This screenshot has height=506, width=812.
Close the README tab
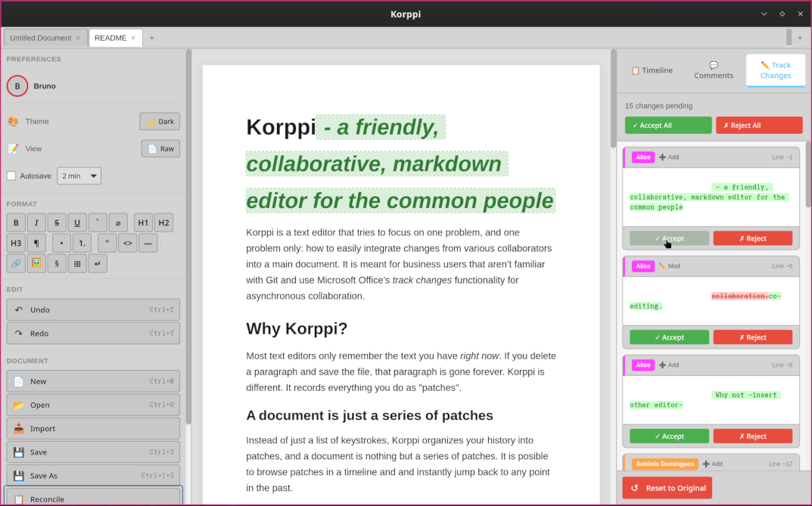coord(133,38)
